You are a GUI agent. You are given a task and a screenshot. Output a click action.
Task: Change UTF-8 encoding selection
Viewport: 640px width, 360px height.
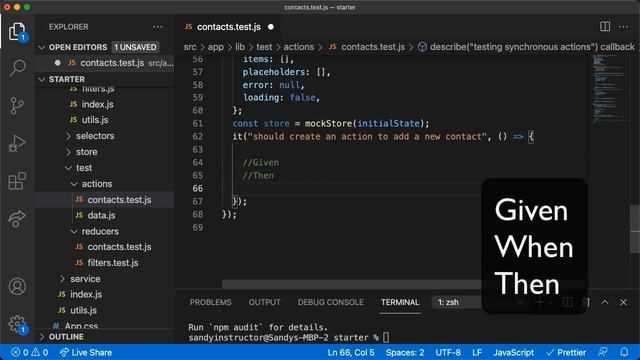click(x=448, y=352)
